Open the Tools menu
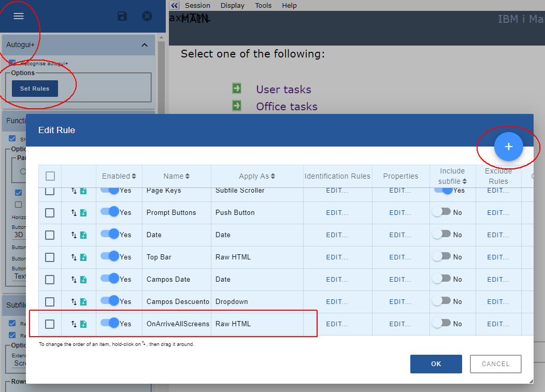 coord(263,5)
